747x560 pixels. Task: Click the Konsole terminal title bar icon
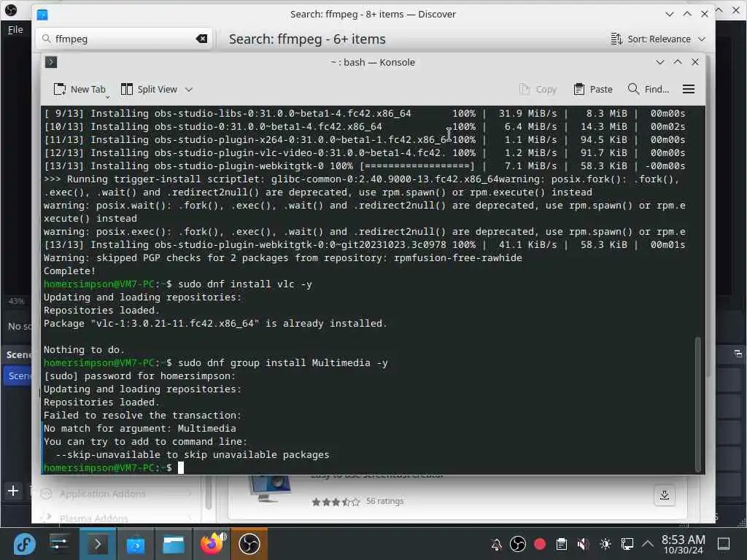(x=51, y=63)
